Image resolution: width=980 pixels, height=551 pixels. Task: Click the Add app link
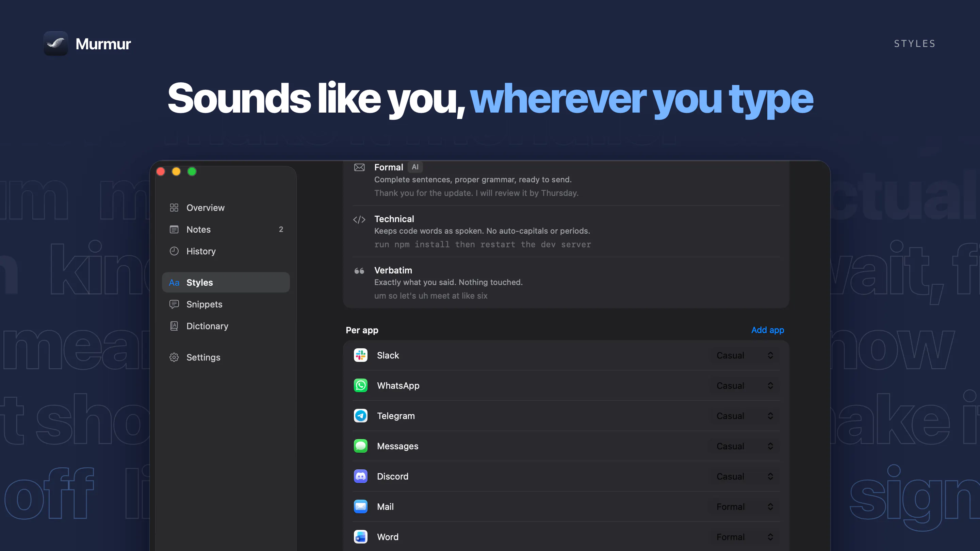767,330
